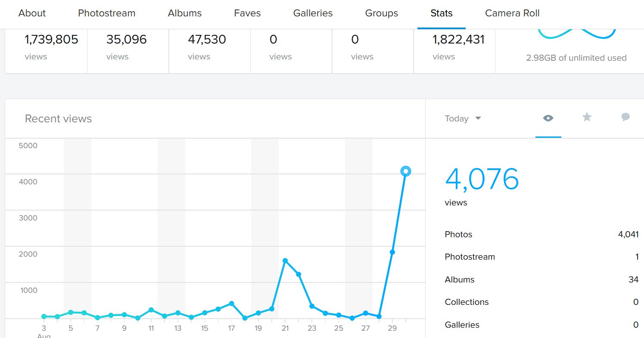Screen dimensions: 644x338
Task: Select the day 17 data point
Action: (x=231, y=304)
